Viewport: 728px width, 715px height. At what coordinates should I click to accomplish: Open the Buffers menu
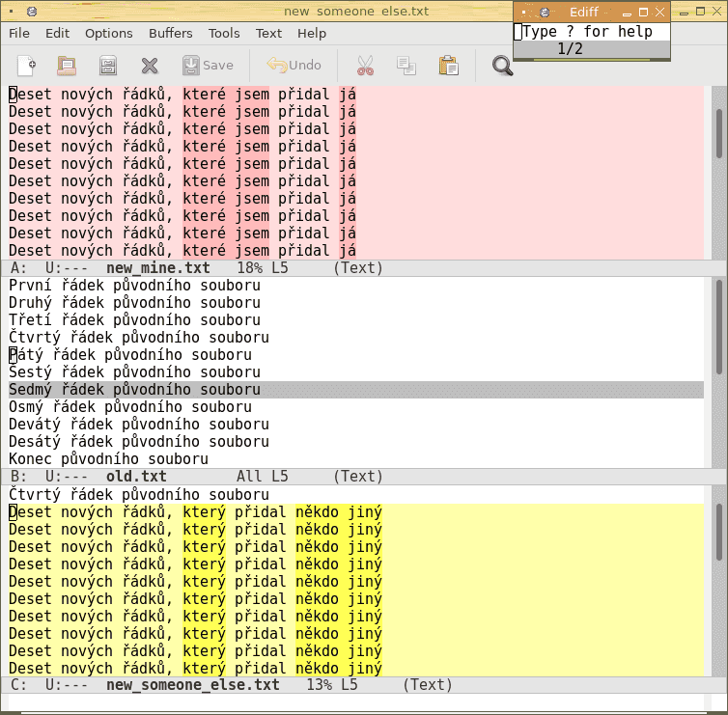click(x=170, y=34)
